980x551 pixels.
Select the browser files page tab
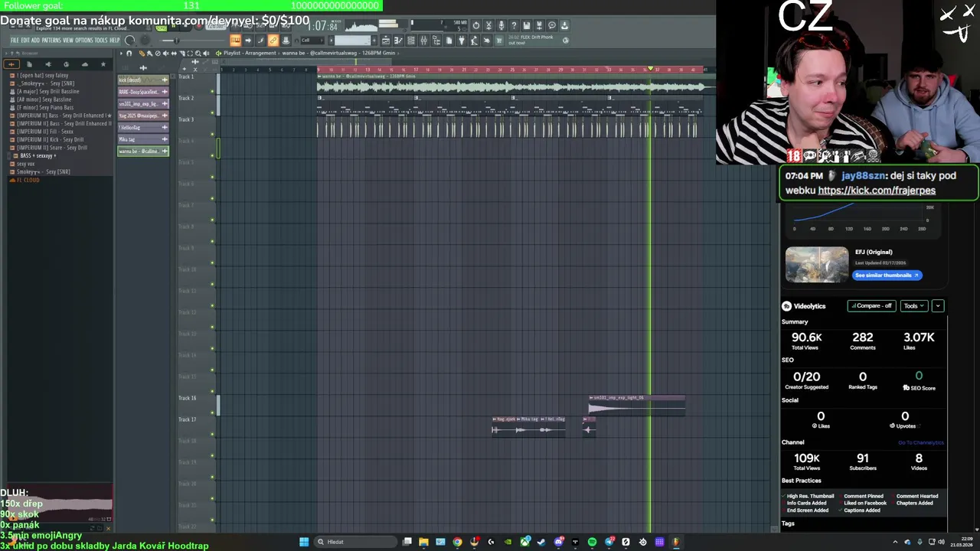pos(29,64)
